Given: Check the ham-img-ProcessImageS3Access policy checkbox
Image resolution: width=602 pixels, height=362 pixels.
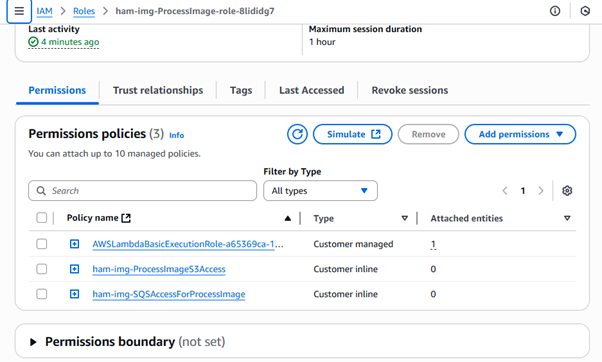Looking at the screenshot, I should 41,269.
